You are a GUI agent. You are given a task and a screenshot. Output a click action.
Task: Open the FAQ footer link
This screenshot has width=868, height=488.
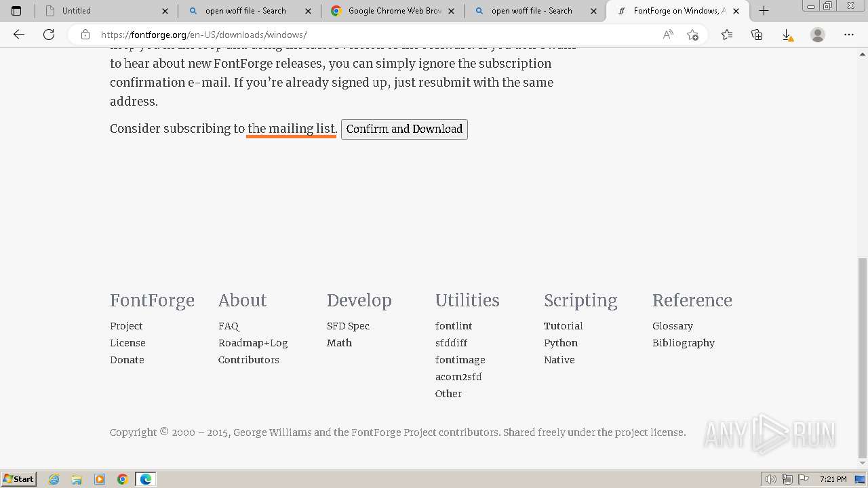pos(229,326)
